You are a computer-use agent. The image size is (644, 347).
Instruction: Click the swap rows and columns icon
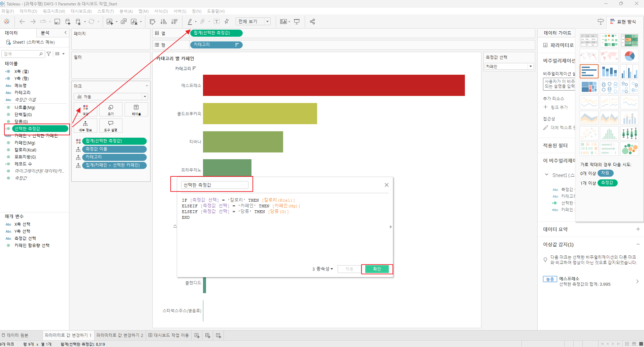pyautogui.click(x=152, y=22)
